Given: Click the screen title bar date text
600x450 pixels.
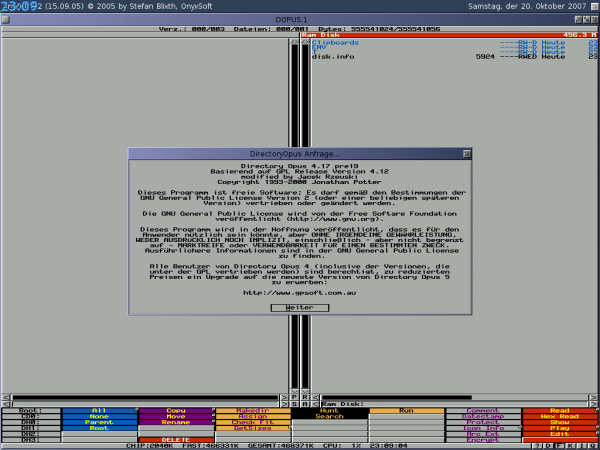Looking at the screenshot, I should 527,6.
